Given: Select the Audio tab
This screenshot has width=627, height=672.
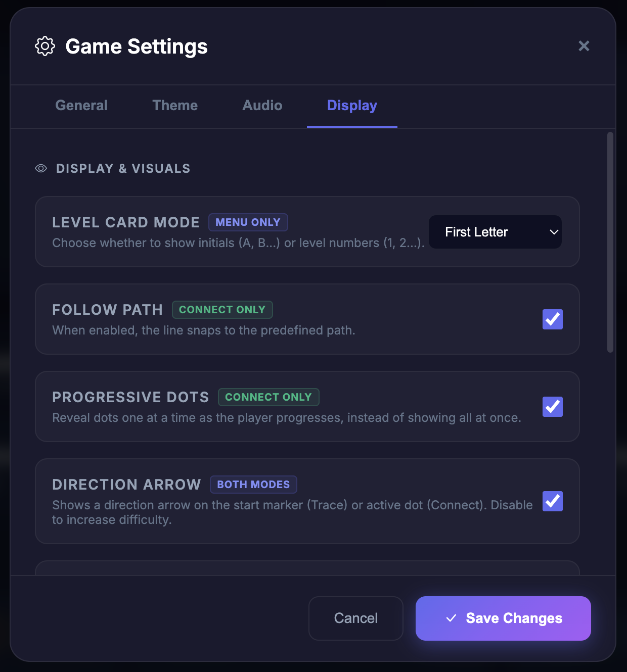Looking at the screenshot, I should 262,106.
